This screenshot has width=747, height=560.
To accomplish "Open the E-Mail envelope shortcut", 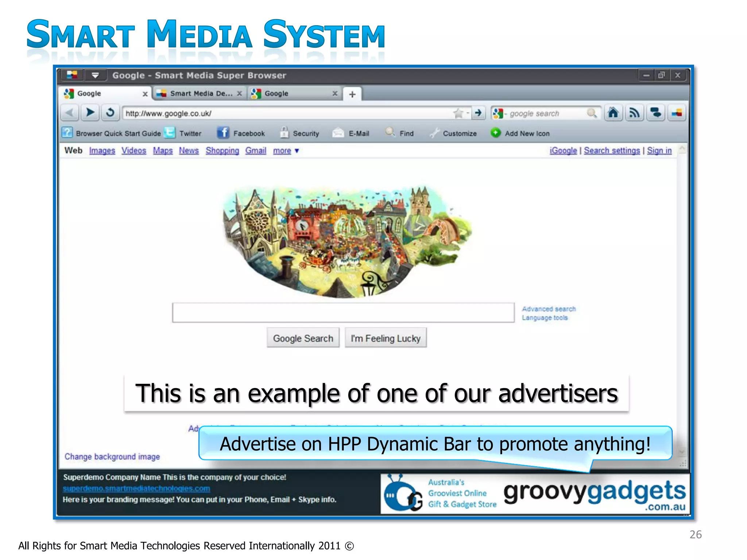I will (351, 133).
